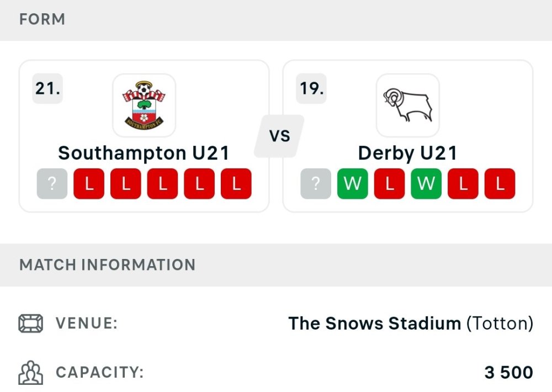Click Derby's last red L form badge
Viewport: 552px width, 392px height.
tap(500, 184)
